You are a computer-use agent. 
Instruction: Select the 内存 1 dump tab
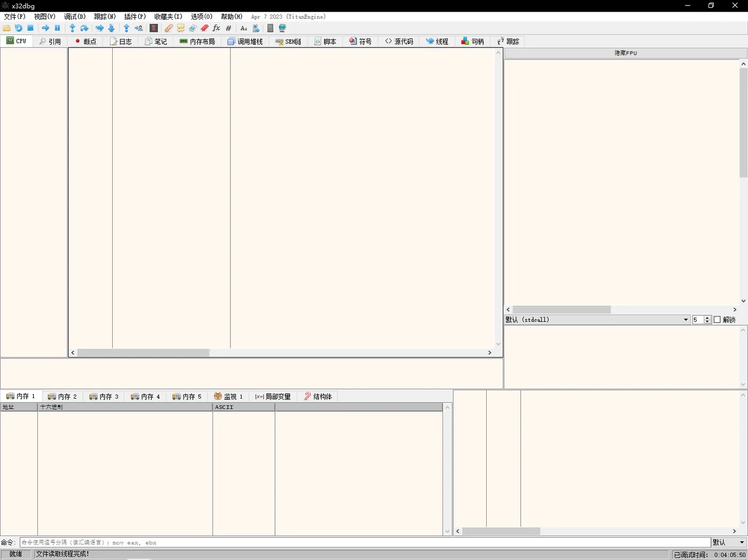[21, 396]
